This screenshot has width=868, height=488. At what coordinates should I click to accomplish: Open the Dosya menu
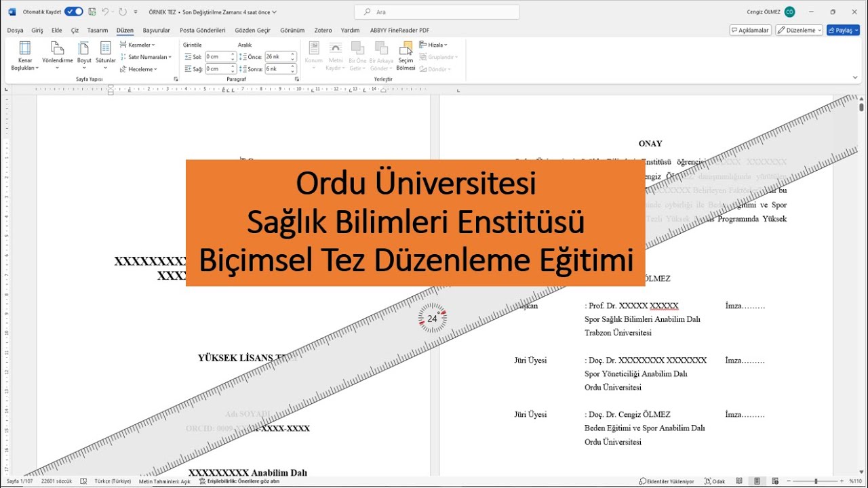coord(15,30)
